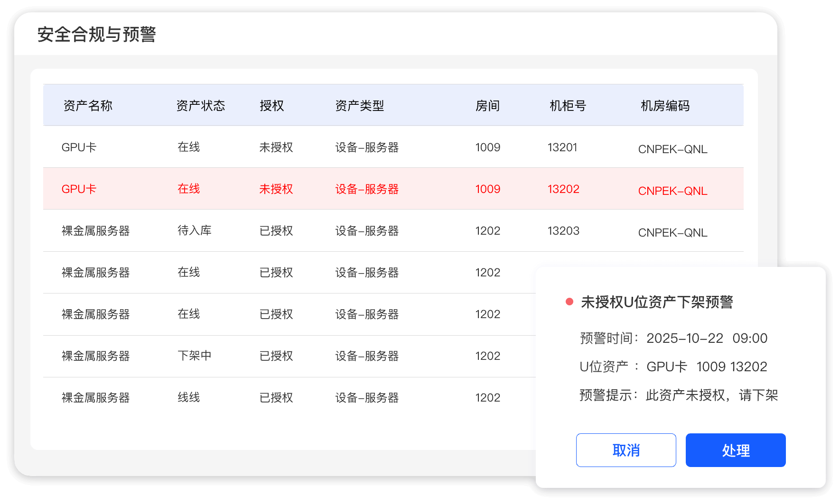Select the 下架中 status cell
Viewport: 840px width, 504px height.
pyautogui.click(x=194, y=356)
